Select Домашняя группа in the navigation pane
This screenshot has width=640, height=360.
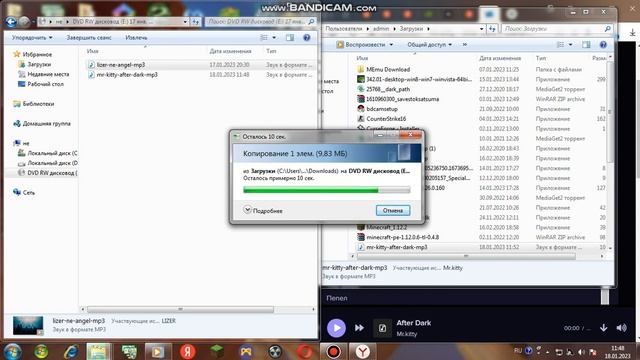46,123
